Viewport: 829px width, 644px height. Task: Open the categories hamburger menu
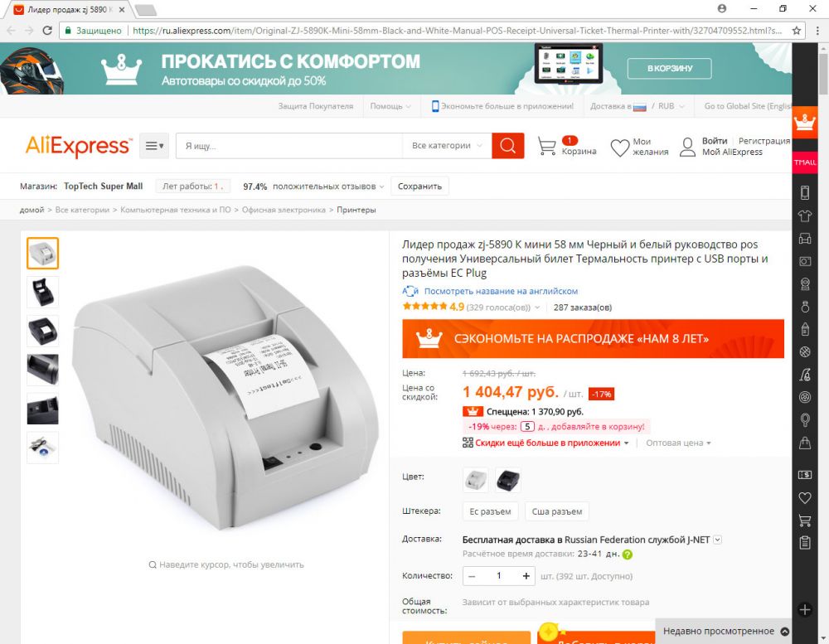tap(154, 145)
